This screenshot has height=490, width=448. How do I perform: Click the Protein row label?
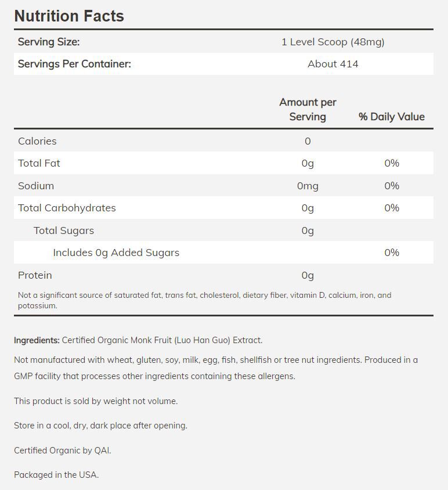35,275
